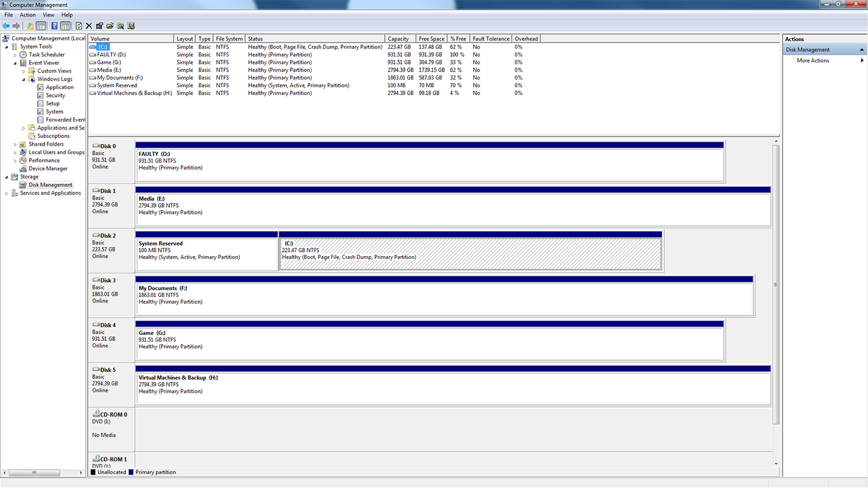The image size is (868, 488).
Task: Select the Custom Views folder icon
Action: [x=32, y=71]
